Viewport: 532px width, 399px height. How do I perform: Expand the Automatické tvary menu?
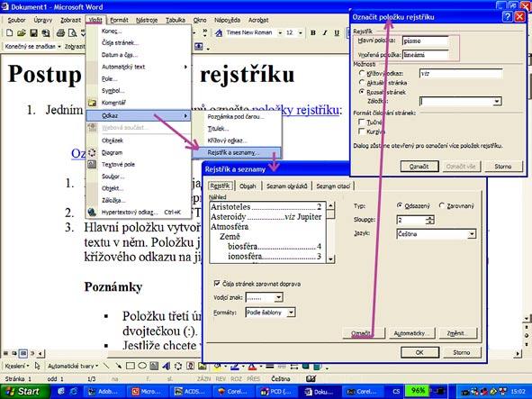[x=73, y=366]
